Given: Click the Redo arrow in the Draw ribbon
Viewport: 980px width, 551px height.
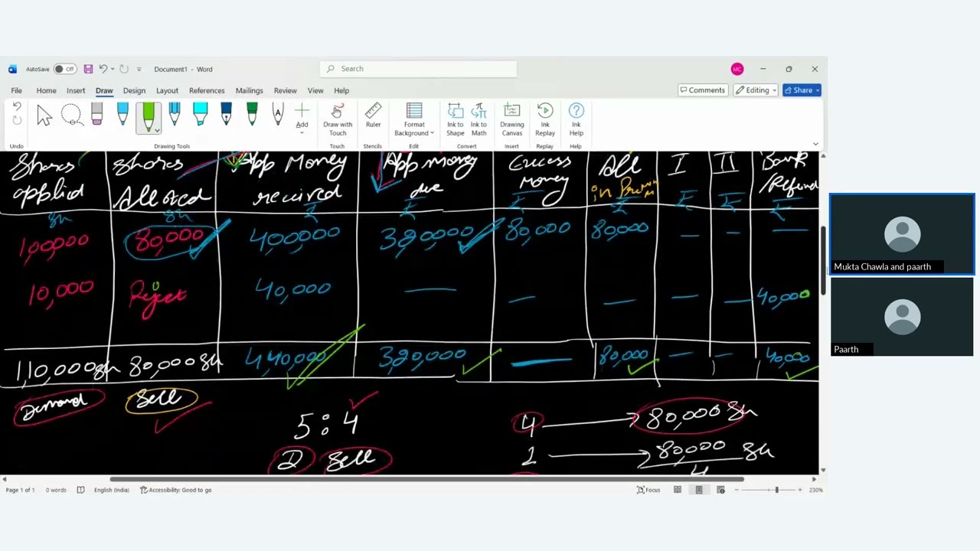Looking at the screenshot, I should click(x=17, y=121).
